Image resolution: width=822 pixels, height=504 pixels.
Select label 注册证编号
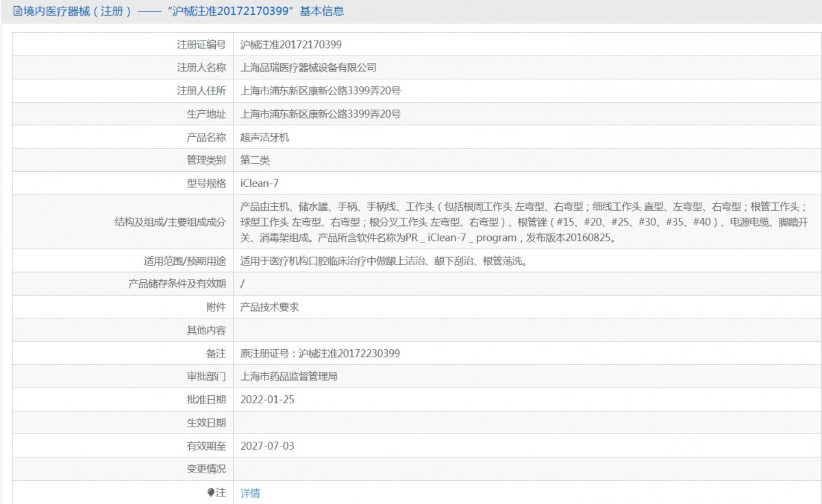pyautogui.click(x=201, y=45)
